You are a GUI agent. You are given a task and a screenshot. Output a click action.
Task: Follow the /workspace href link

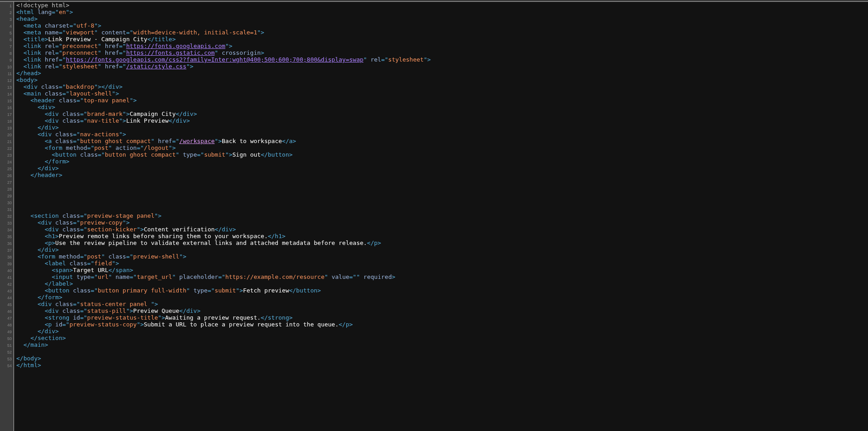coord(197,141)
